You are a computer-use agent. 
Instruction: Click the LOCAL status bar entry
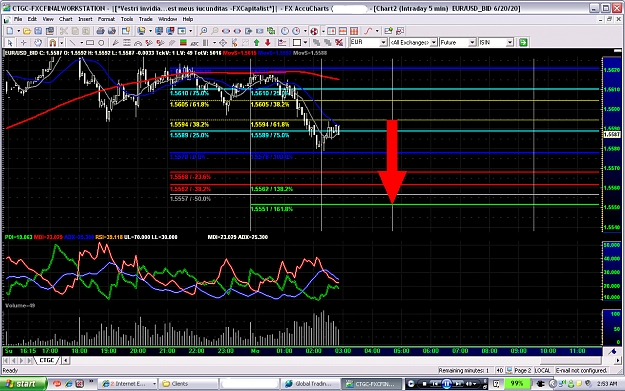coord(542,371)
